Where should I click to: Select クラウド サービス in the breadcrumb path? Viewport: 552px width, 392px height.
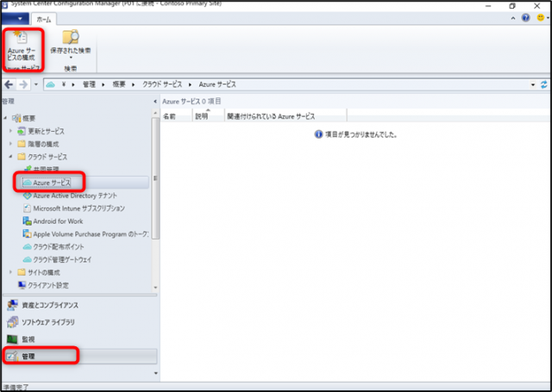162,84
